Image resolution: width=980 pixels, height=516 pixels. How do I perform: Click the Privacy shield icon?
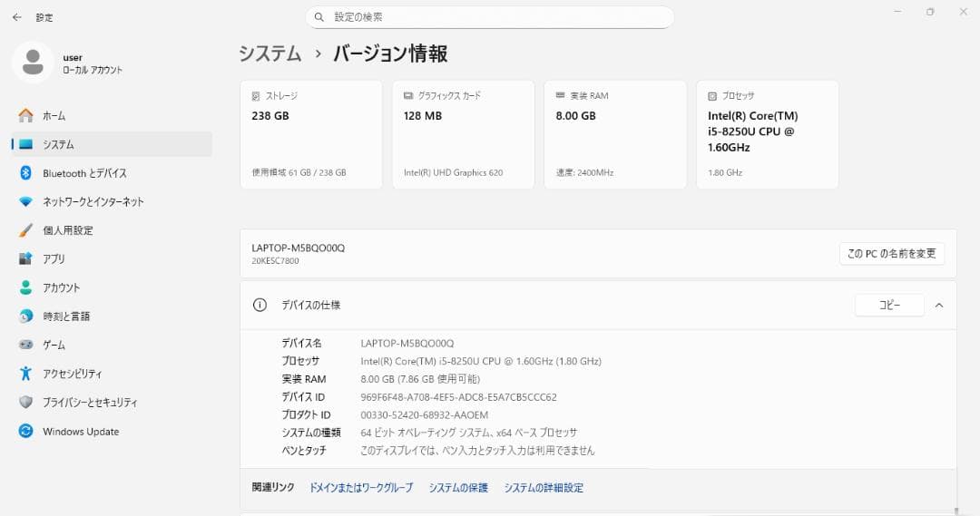click(25, 403)
